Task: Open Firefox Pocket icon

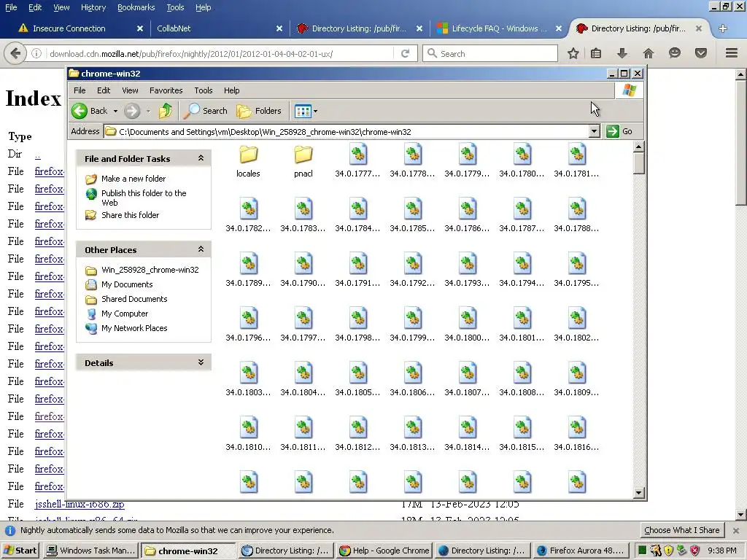Action: [700, 53]
